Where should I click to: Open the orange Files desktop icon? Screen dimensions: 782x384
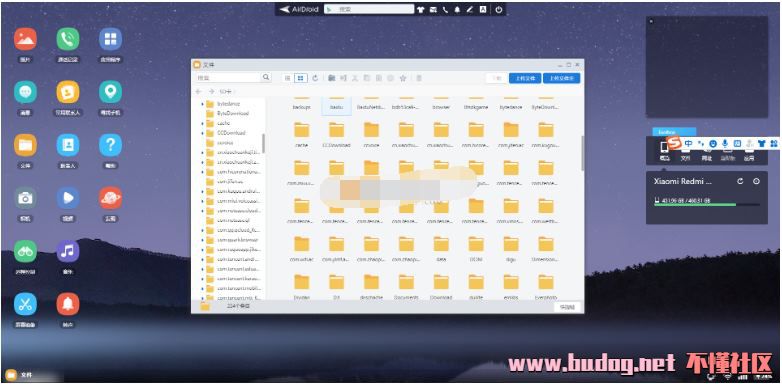coord(25,145)
